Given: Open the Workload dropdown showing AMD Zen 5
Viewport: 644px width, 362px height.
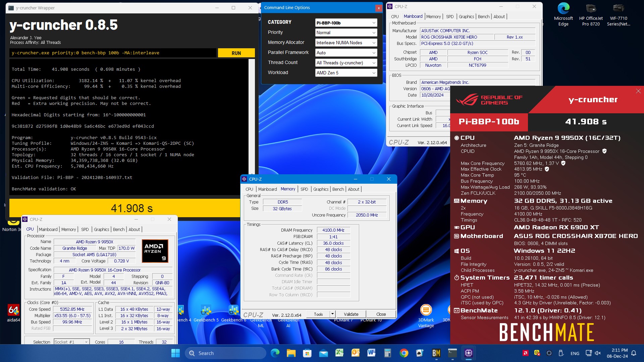Looking at the screenshot, I should point(346,73).
